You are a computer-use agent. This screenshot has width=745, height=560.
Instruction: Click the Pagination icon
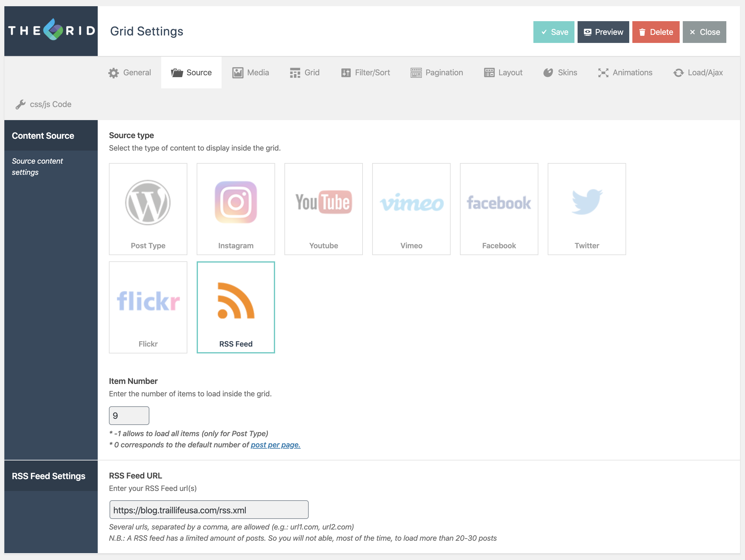(x=416, y=73)
